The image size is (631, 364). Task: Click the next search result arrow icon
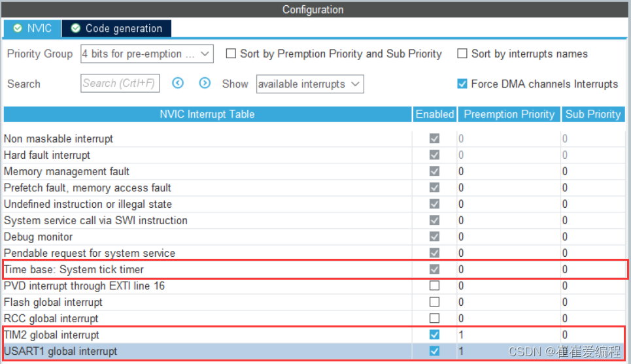[205, 83]
